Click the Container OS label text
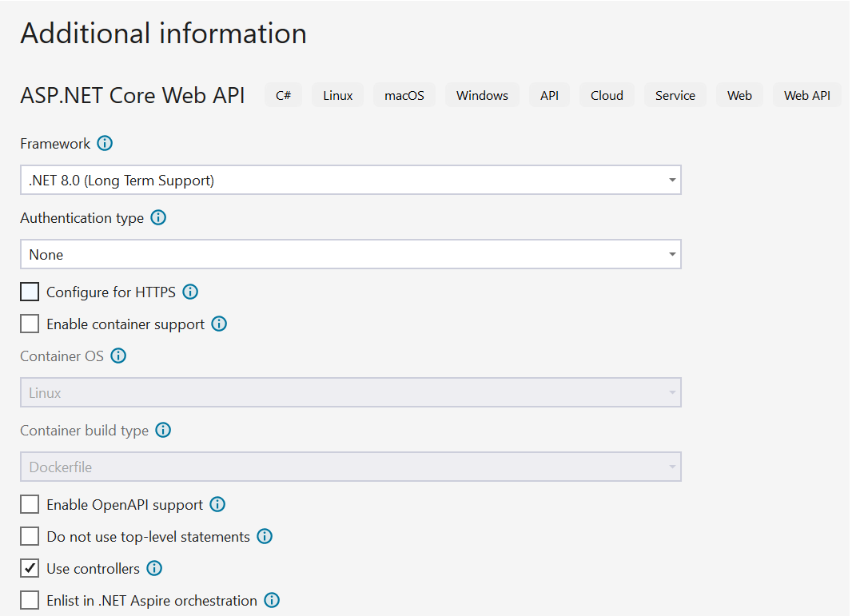The image size is (864, 616). [62, 356]
